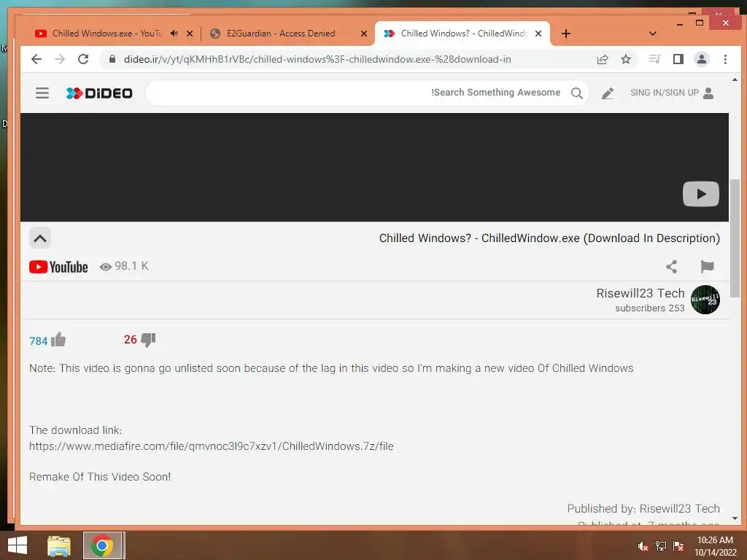Open Risewill23 Tech channel name
The width and height of the screenshot is (747, 560).
(640, 293)
